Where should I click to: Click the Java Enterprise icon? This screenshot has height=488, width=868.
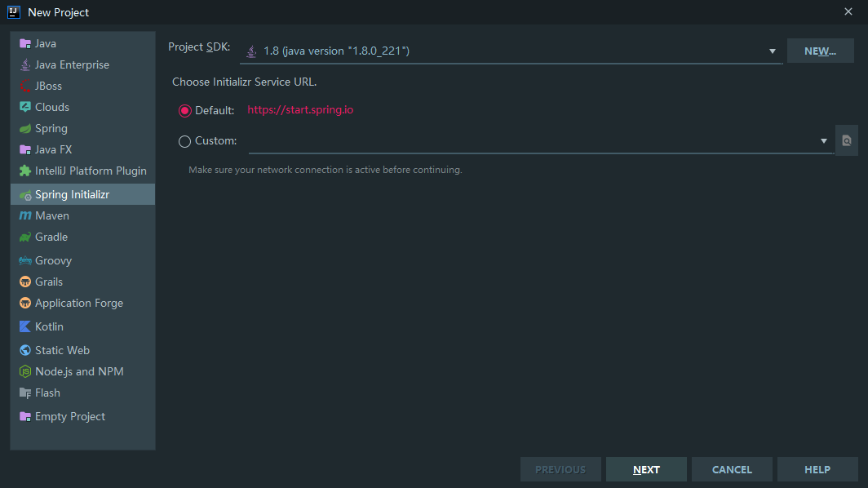(25, 64)
